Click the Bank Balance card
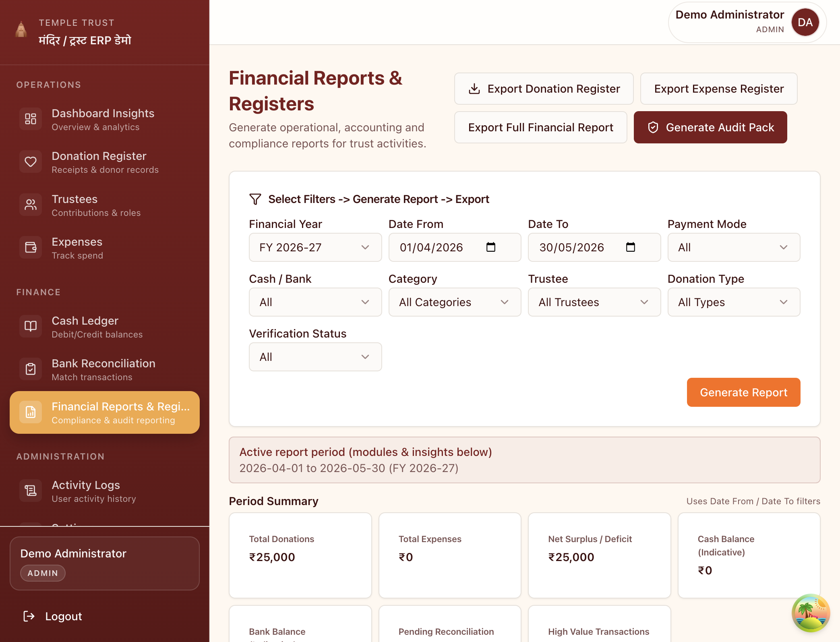Image resolution: width=840 pixels, height=642 pixels. [x=300, y=624]
